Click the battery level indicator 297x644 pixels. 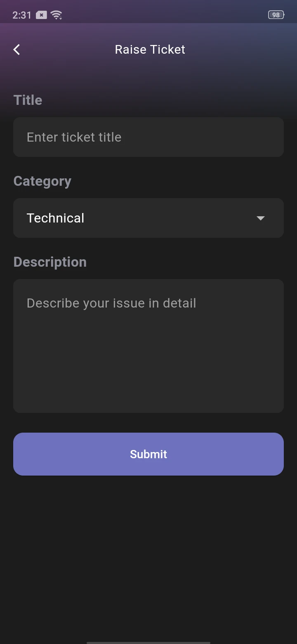[x=276, y=15]
